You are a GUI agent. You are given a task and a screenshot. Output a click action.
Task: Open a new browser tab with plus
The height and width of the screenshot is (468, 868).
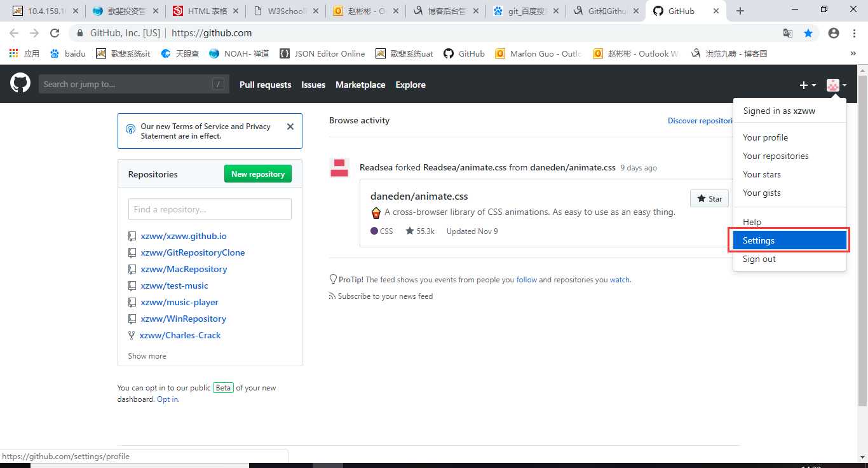pos(740,11)
